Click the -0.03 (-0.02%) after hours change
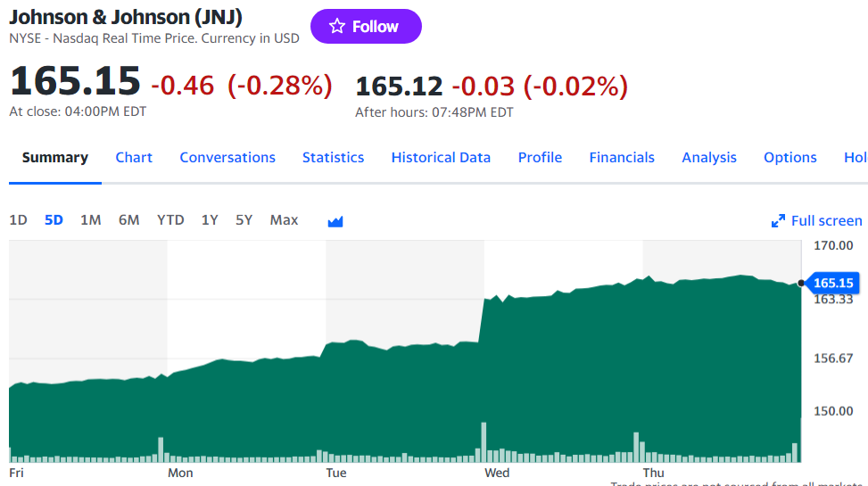The width and height of the screenshot is (868, 486). 540,86
